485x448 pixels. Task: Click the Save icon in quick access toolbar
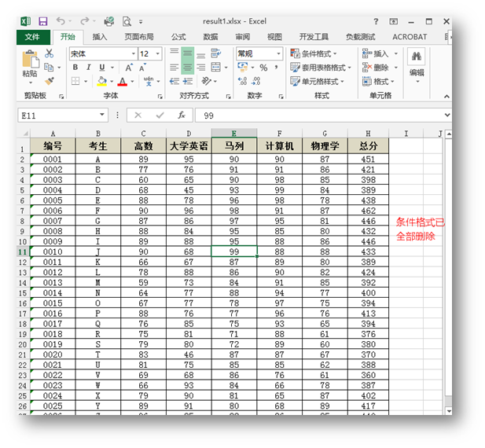(42, 21)
